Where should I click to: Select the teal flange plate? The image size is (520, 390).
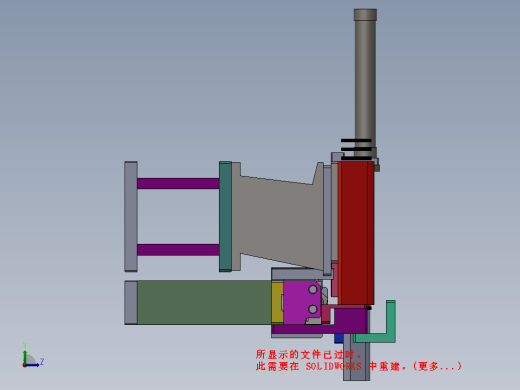coord(225,217)
